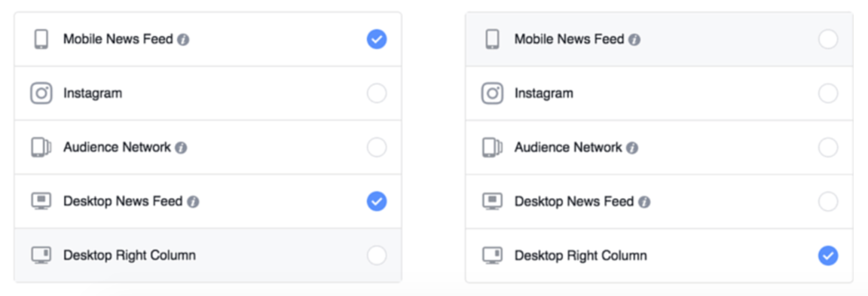Check Desktop Right Column in the left panel

(x=377, y=255)
